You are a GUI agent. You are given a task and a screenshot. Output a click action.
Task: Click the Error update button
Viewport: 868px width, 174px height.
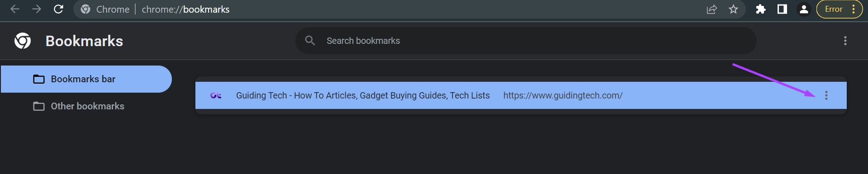pyautogui.click(x=834, y=9)
